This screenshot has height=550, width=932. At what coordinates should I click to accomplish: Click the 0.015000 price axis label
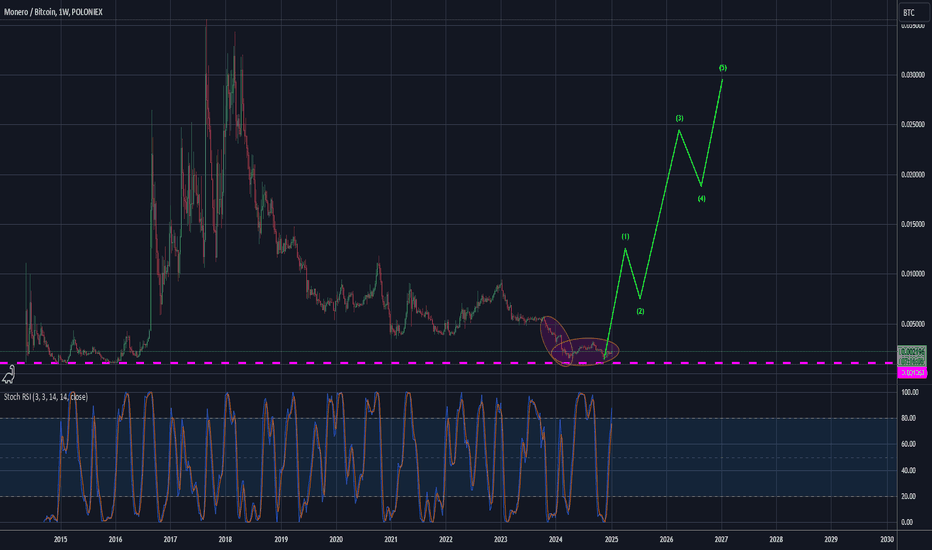click(x=913, y=224)
